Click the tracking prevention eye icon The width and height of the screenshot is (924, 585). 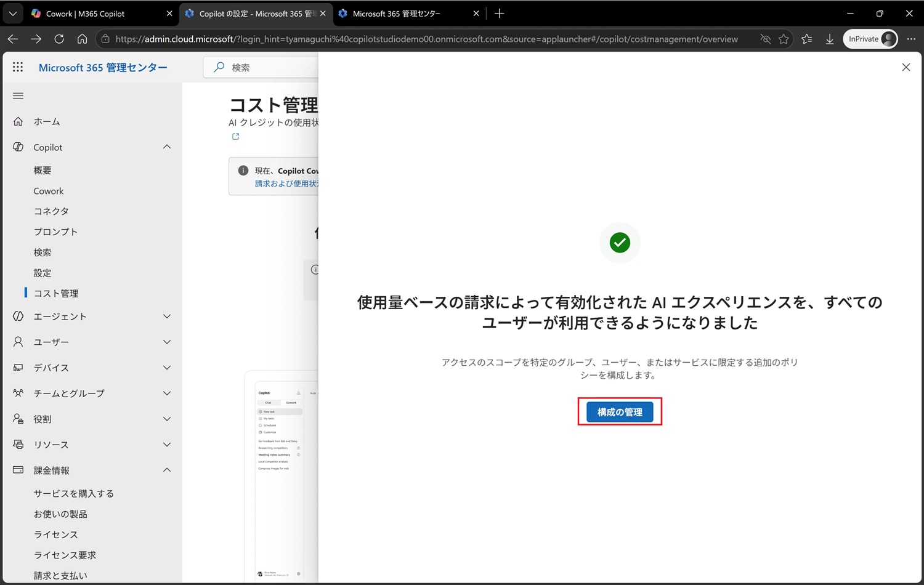click(766, 39)
